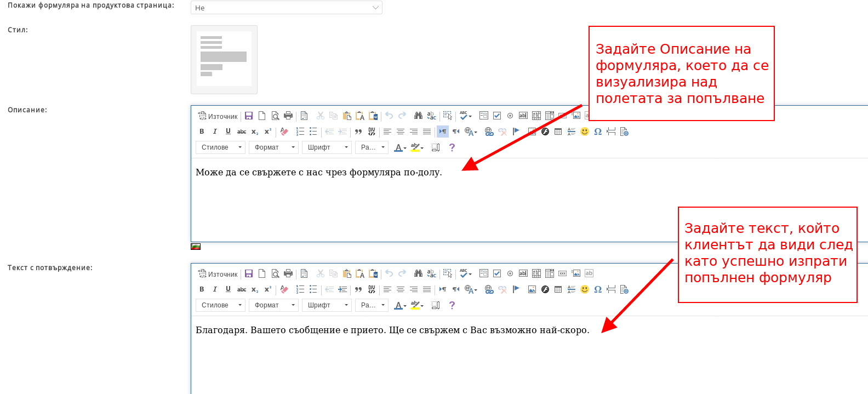Open Find (binoculars) in the Описание editor
868x394 pixels.
click(x=418, y=116)
